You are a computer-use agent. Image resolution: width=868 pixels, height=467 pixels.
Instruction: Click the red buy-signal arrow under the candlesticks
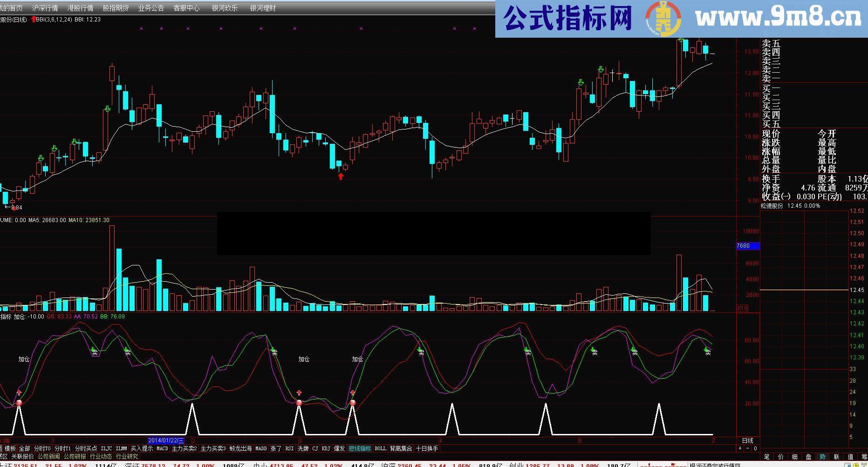tap(341, 176)
